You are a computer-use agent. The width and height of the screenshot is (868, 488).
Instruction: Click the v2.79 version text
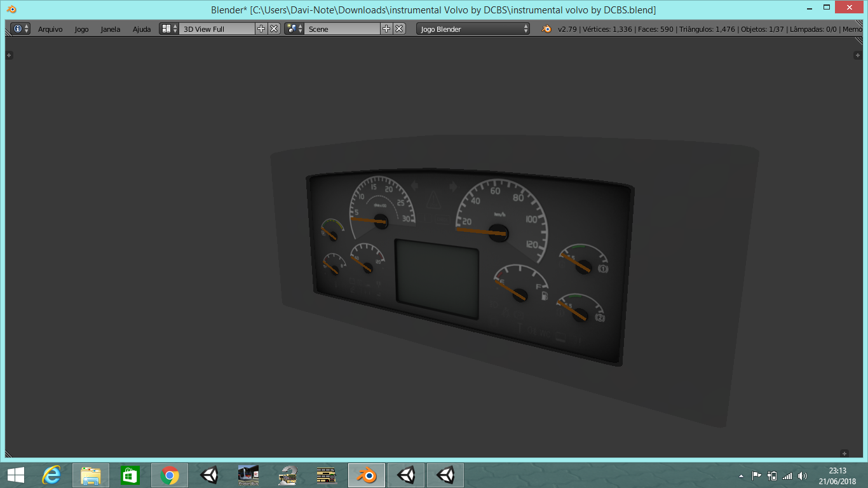click(567, 29)
